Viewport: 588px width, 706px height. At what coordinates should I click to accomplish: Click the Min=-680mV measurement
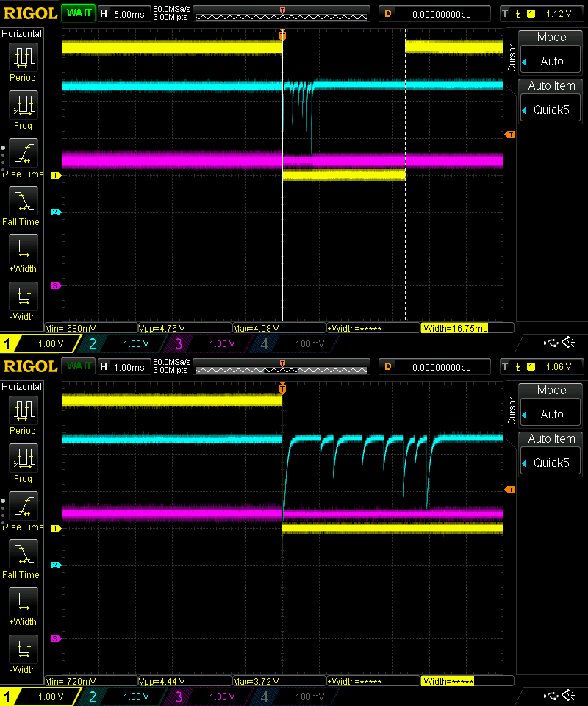tap(71, 328)
